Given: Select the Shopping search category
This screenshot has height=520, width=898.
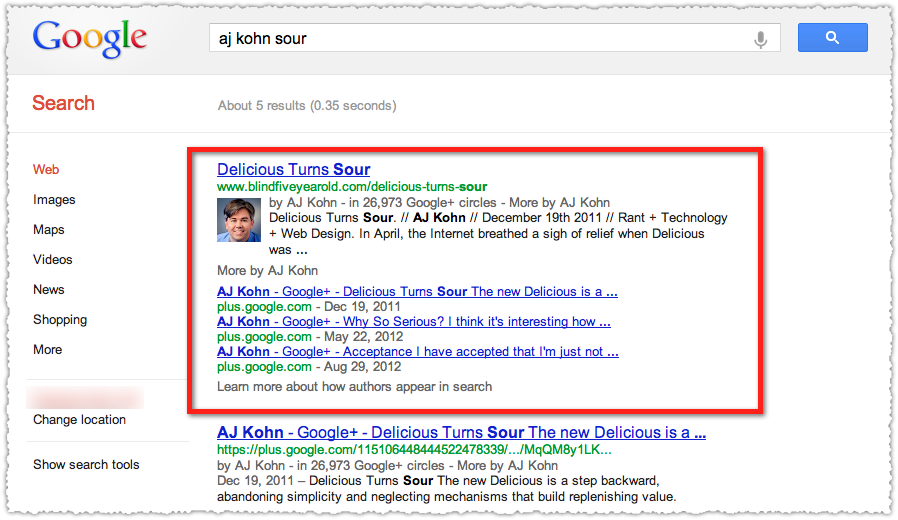Looking at the screenshot, I should coord(60,320).
